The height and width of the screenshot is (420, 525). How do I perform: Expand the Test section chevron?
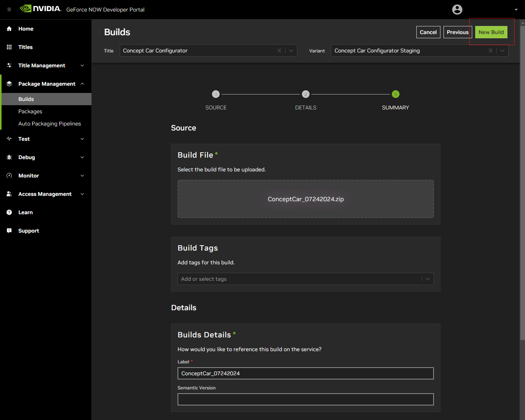pyautogui.click(x=82, y=139)
